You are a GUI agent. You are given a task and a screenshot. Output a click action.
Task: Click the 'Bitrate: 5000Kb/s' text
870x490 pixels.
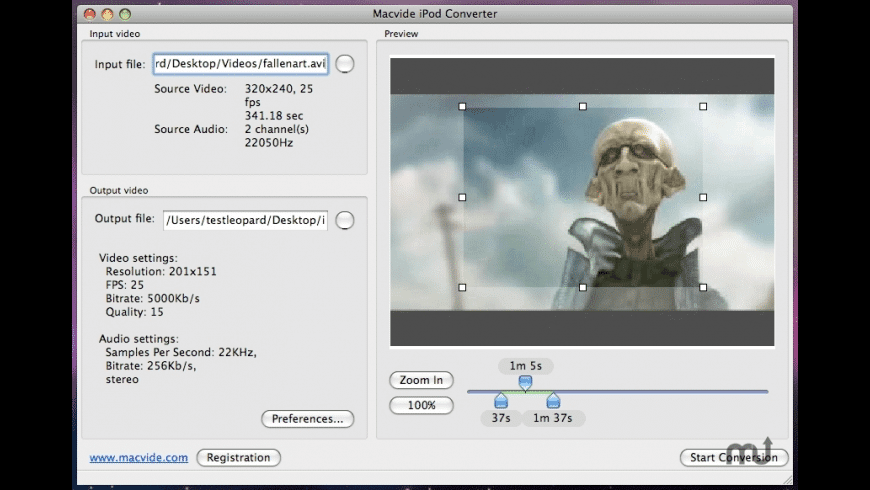153,299
